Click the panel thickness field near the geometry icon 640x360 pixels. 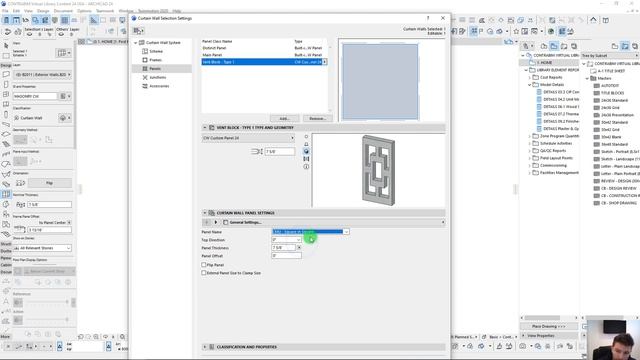280,151
